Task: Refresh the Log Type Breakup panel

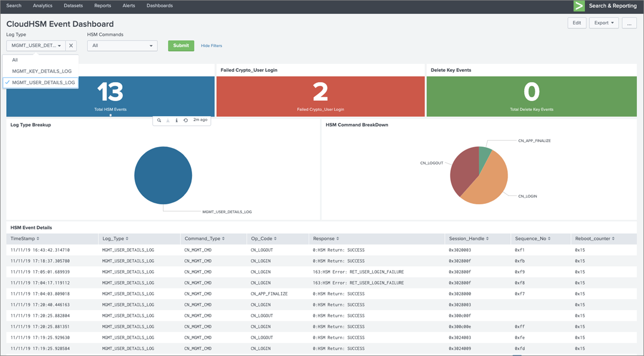Action: (x=185, y=120)
